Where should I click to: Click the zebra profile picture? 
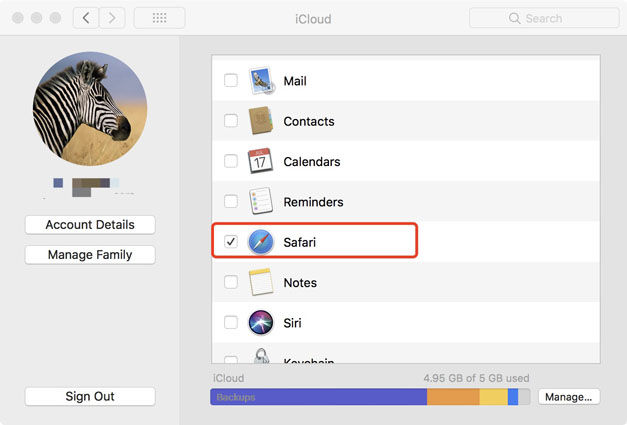(x=90, y=109)
